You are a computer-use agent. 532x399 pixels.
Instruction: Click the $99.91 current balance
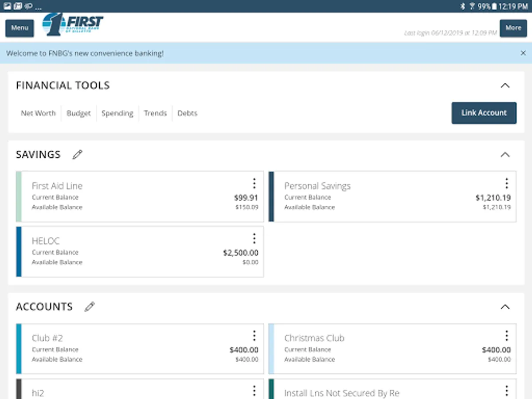click(246, 198)
